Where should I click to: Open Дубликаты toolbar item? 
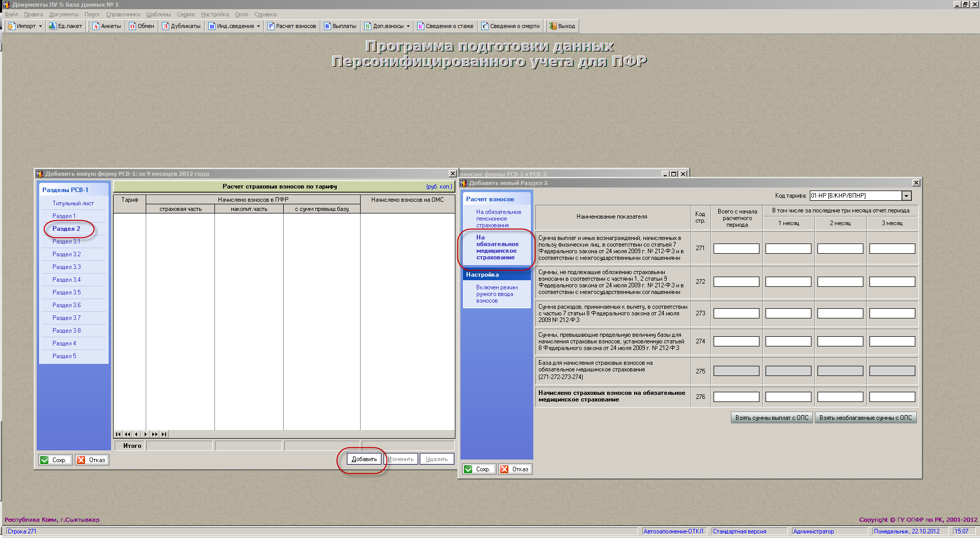click(x=166, y=26)
